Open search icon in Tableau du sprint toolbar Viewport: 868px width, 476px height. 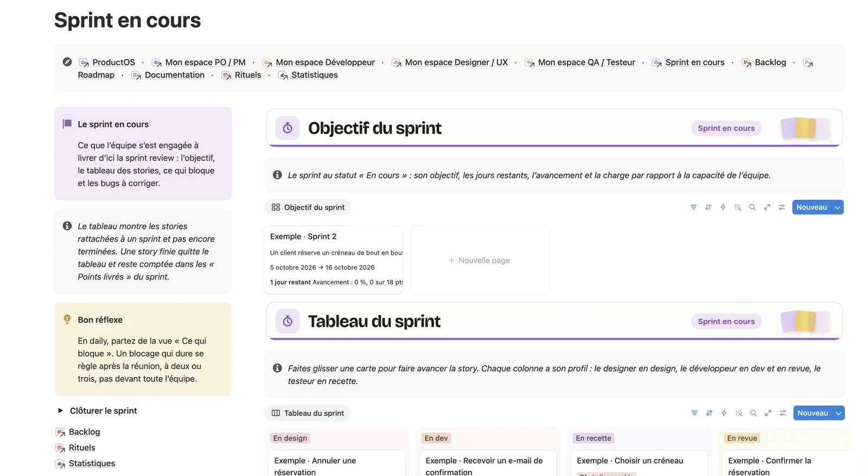[x=754, y=413]
